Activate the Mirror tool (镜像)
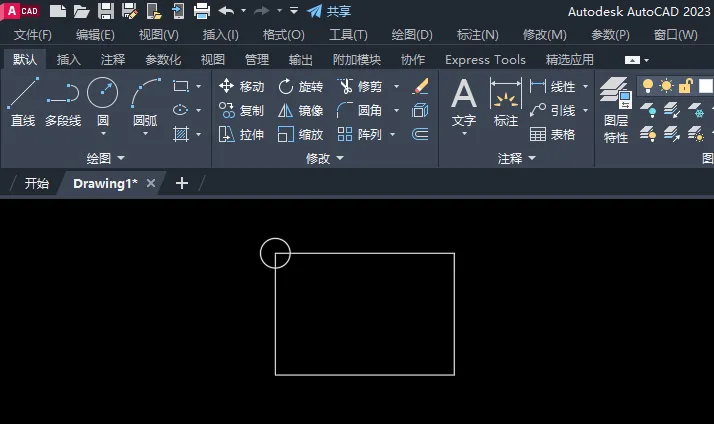The image size is (714, 424). point(301,110)
